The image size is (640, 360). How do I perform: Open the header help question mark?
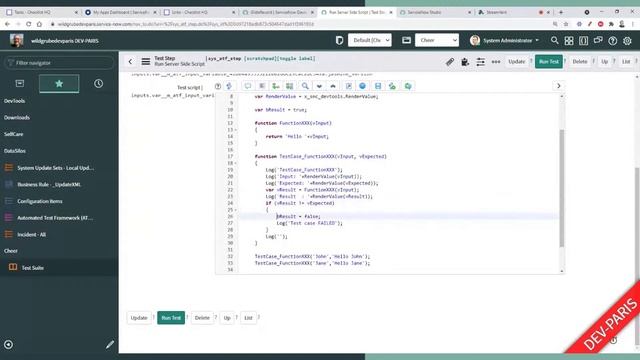(612, 40)
